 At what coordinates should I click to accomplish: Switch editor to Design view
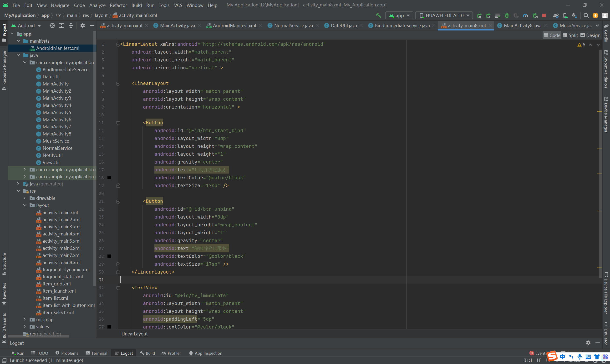pyautogui.click(x=590, y=35)
